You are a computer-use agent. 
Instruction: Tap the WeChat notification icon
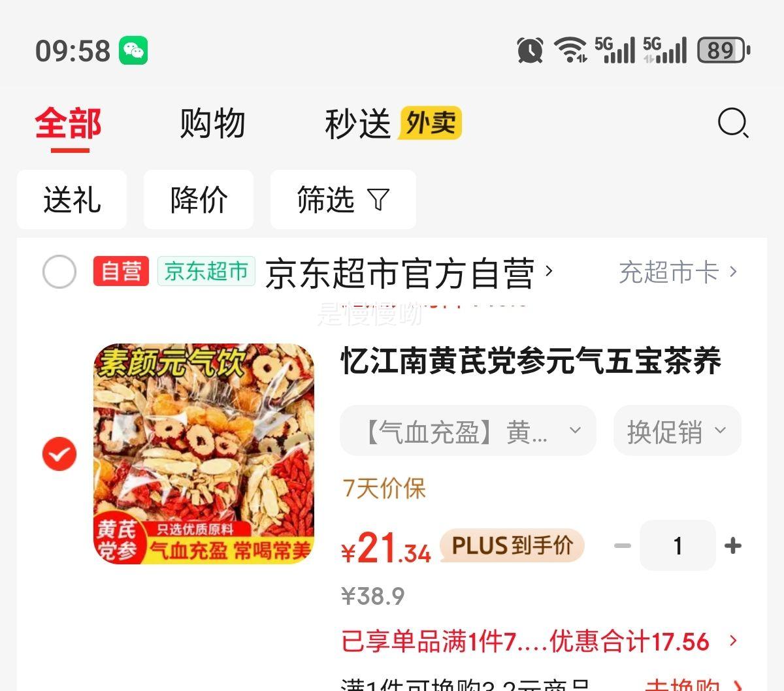coord(133,51)
